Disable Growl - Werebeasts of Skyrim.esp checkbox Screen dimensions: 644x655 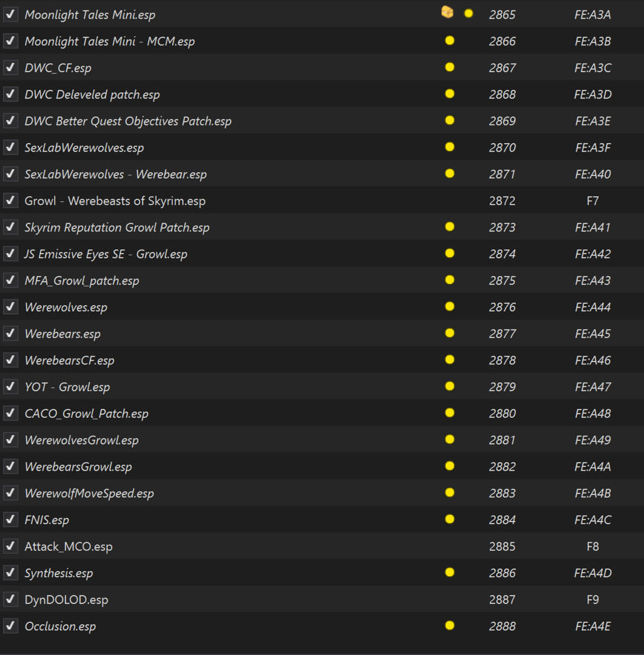(x=10, y=201)
